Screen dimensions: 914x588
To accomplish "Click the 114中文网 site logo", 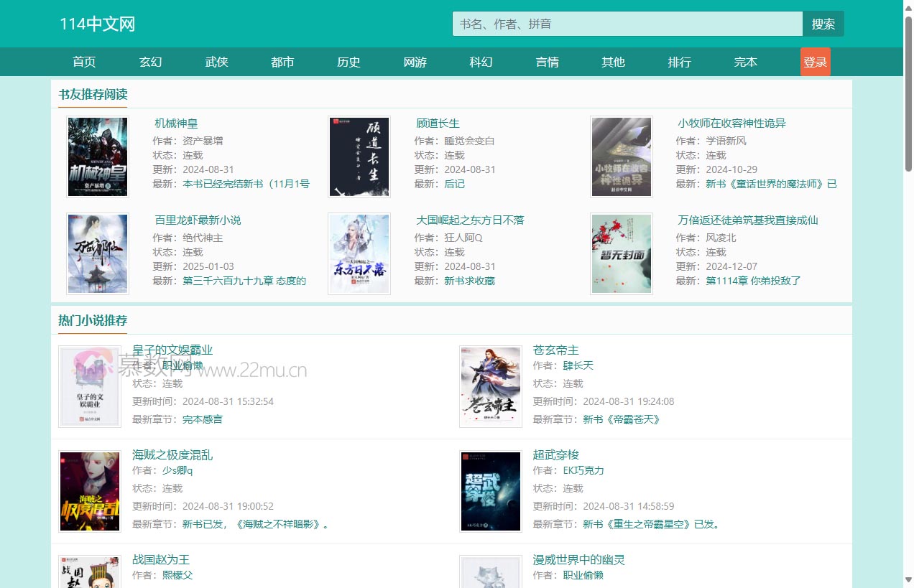I will click(98, 24).
